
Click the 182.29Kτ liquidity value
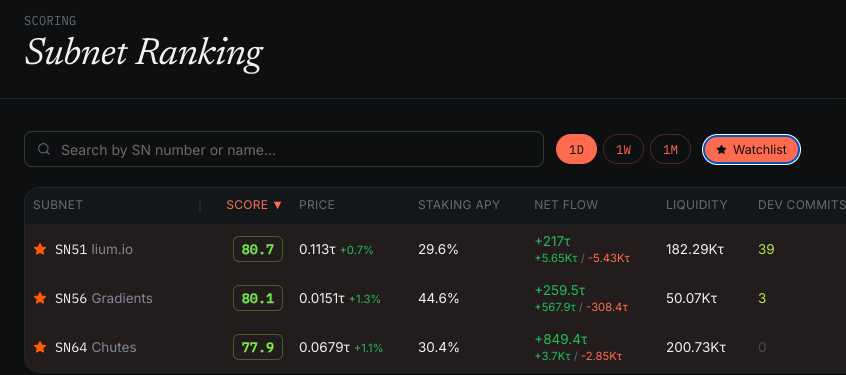pos(695,249)
